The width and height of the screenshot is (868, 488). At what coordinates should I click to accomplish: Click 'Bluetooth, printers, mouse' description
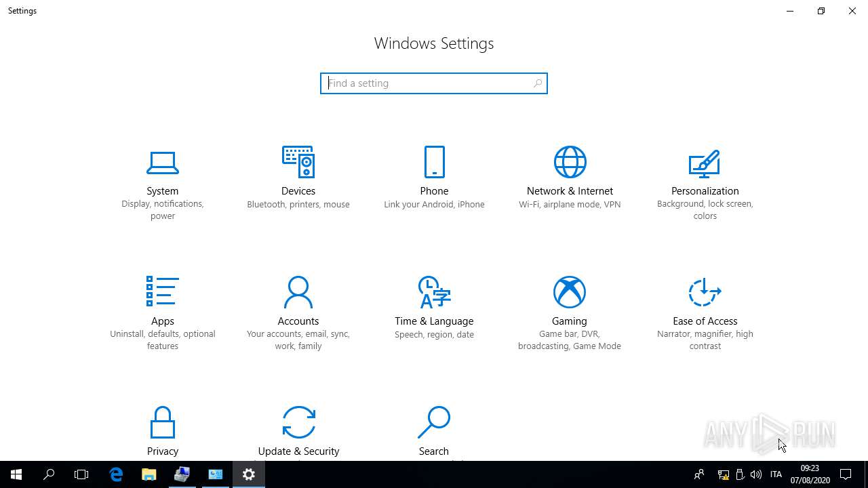tap(298, 205)
